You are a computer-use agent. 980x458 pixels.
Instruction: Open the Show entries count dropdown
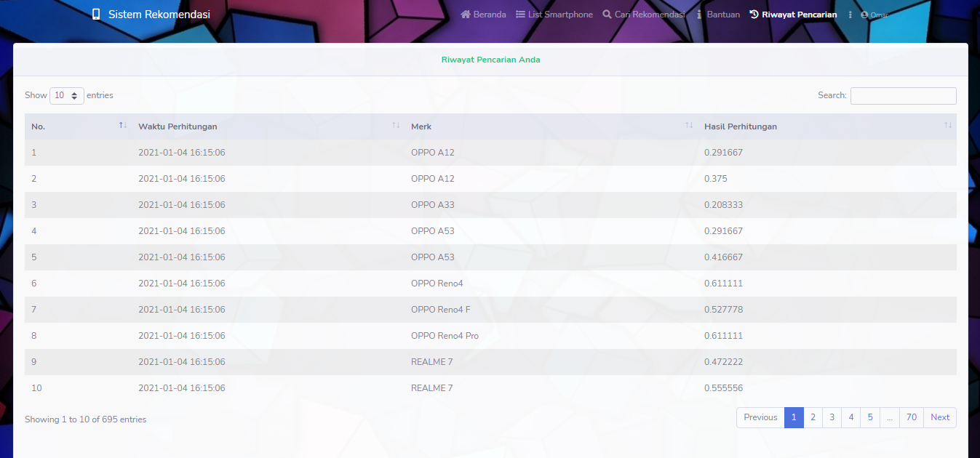[67, 96]
